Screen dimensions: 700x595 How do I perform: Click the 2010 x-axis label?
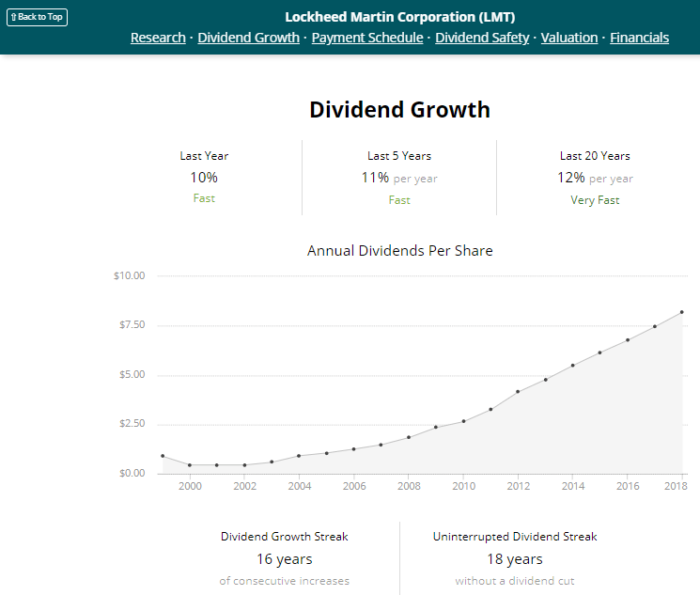click(x=464, y=486)
